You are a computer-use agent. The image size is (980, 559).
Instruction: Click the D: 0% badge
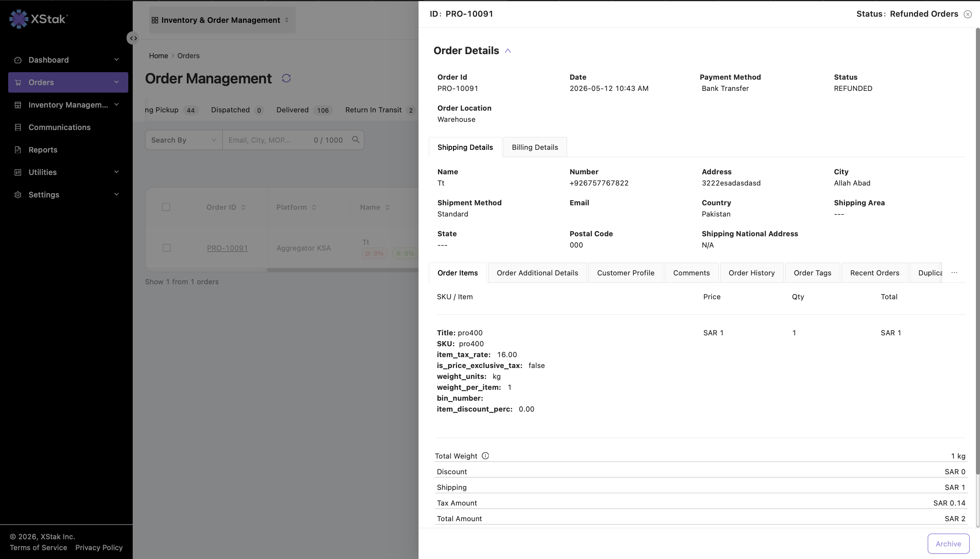pos(375,253)
